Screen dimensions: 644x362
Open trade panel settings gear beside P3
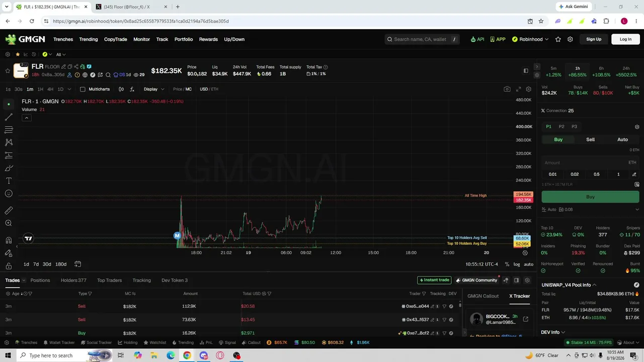click(x=637, y=127)
